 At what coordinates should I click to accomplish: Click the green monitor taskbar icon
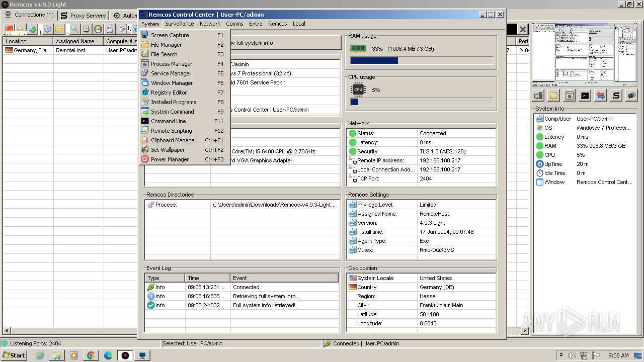click(x=142, y=355)
